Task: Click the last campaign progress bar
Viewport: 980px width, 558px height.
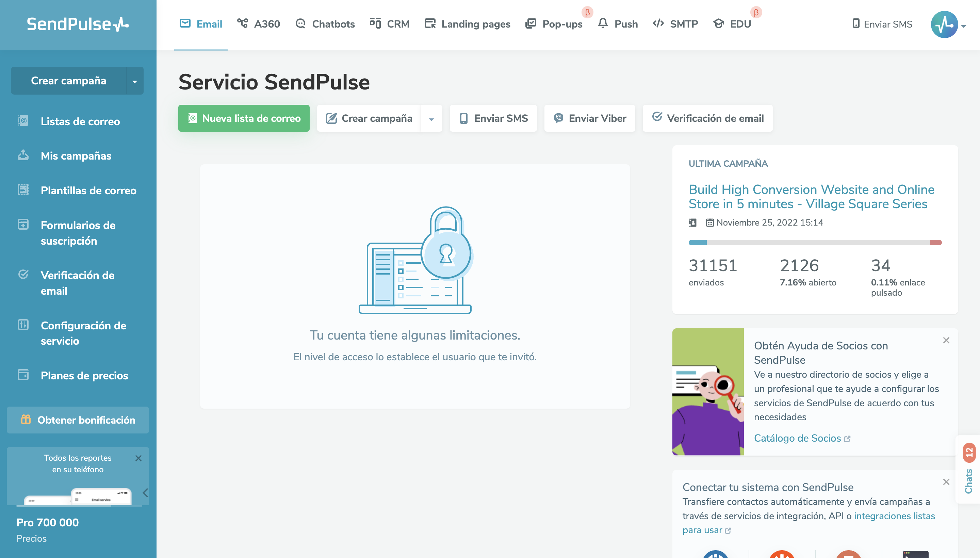Action: click(x=815, y=243)
